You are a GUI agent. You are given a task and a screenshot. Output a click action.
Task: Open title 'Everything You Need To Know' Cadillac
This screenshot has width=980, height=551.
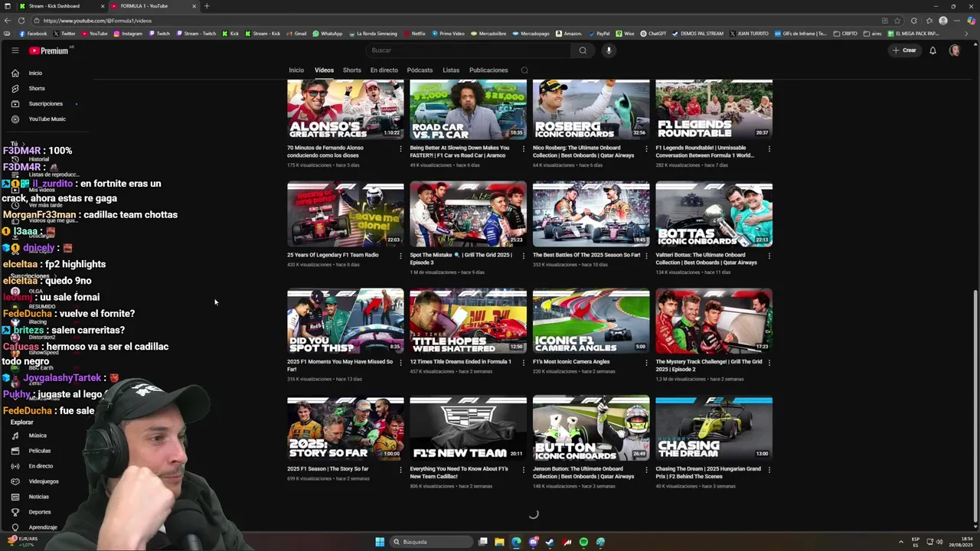(459, 473)
